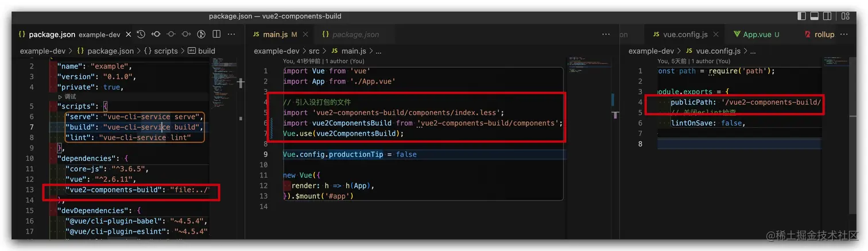Split the package.json editor right
Viewport: 868px width, 251px height.
click(x=217, y=34)
